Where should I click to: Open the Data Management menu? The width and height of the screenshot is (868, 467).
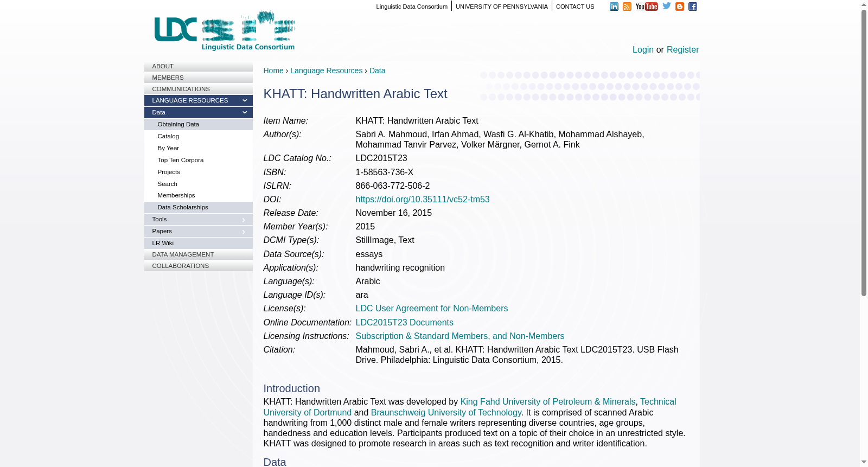(199, 254)
